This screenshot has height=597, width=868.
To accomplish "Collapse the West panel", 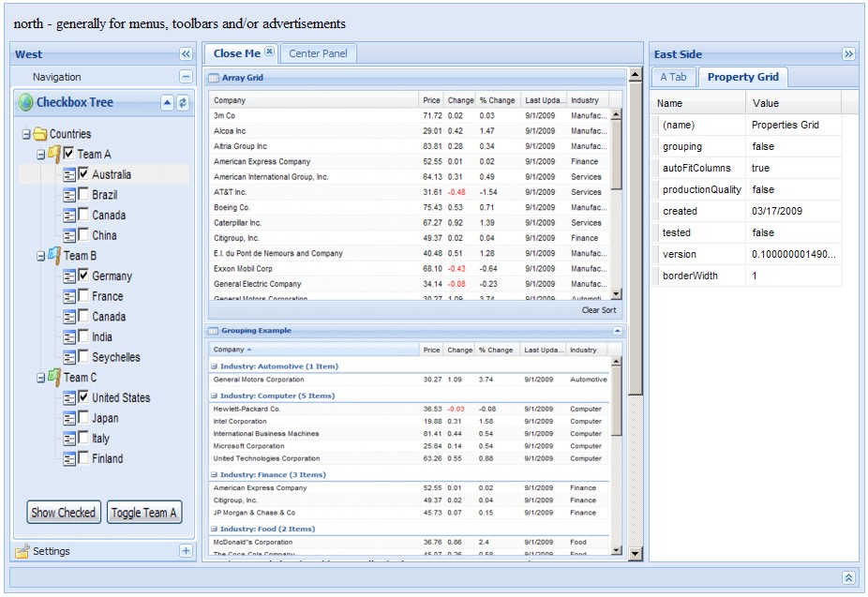I will click(x=186, y=54).
